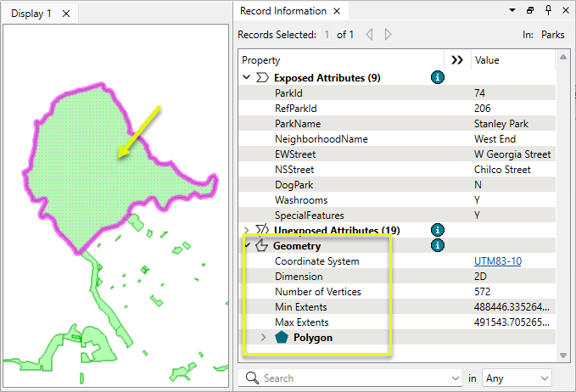Select the Record Information tab
The image size is (576, 392).
(283, 11)
